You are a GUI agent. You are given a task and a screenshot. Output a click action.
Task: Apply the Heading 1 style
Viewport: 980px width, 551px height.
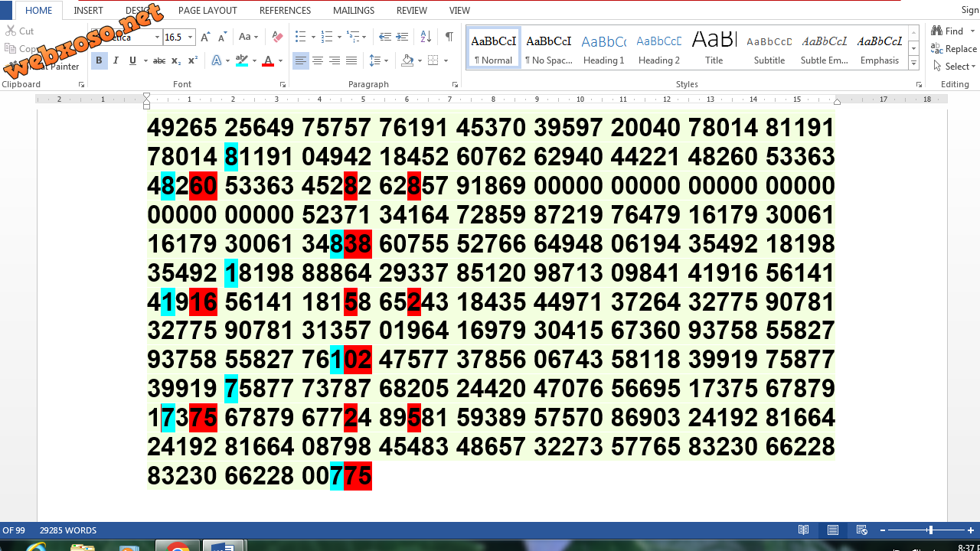click(x=603, y=49)
